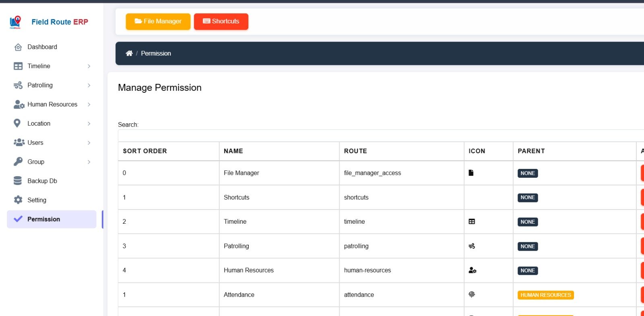Open the Location menu item
This screenshot has height=316, width=644.
(52, 124)
